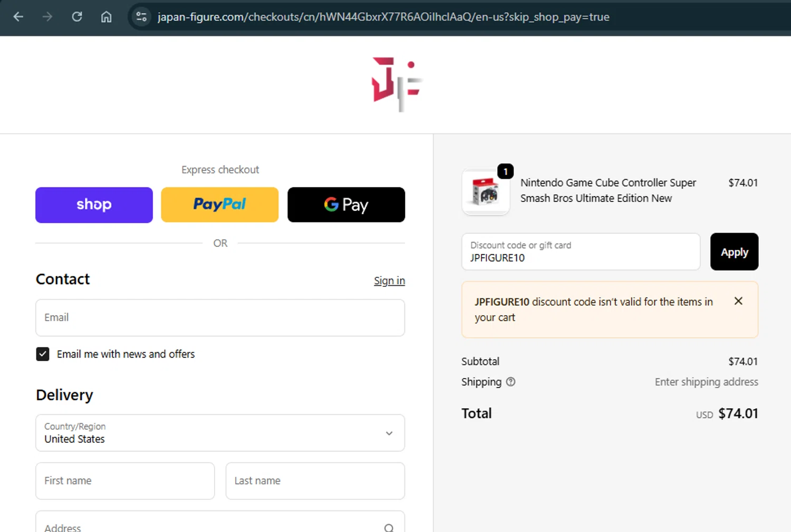Open the GameCube controller product thumbnail
The image size is (791, 532).
(486, 192)
